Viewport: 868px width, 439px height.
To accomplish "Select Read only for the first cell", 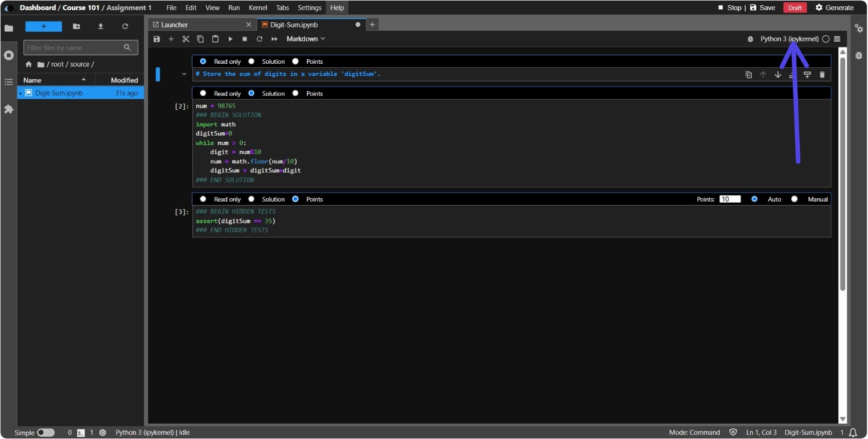I will pyautogui.click(x=203, y=61).
